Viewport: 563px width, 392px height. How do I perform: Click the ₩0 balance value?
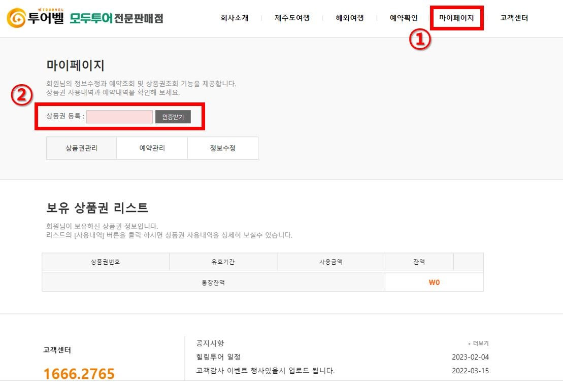434,282
